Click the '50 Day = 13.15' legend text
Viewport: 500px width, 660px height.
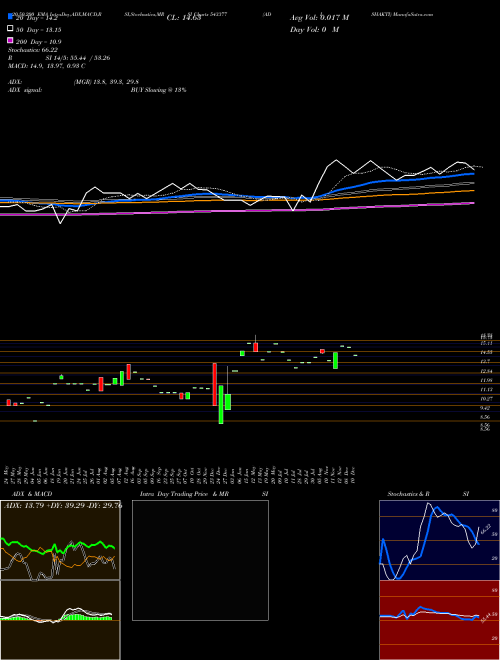click(38, 30)
